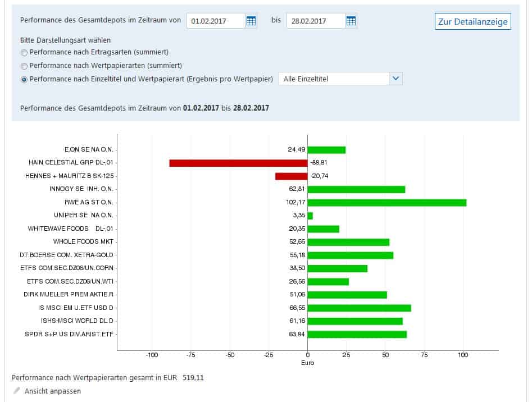Click the red HAIN CELESTIAL bar
Screen dimensions: 532x402
239,163
